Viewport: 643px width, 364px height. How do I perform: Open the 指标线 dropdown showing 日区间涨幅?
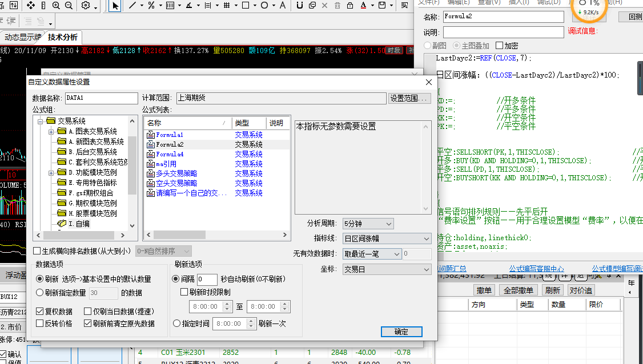point(387,238)
